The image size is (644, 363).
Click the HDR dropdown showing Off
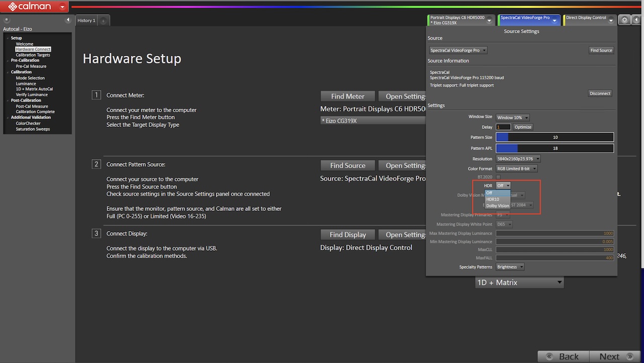coord(503,186)
